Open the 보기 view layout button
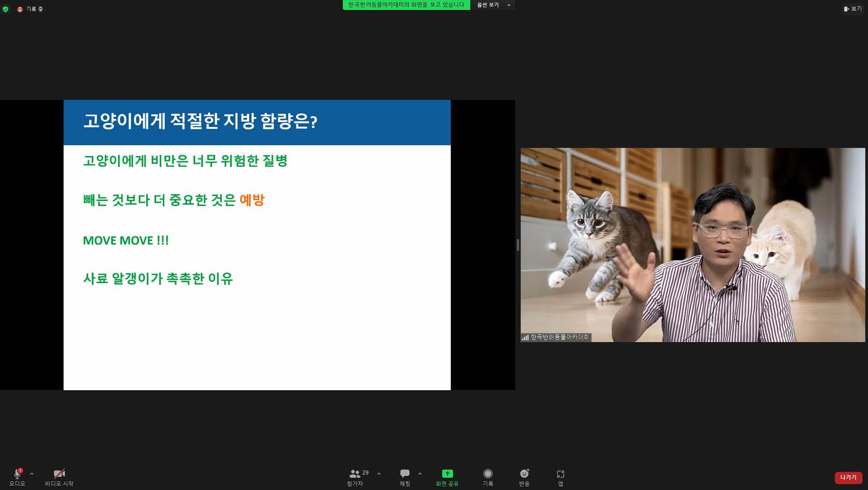This screenshot has width=868, height=490. (x=853, y=9)
